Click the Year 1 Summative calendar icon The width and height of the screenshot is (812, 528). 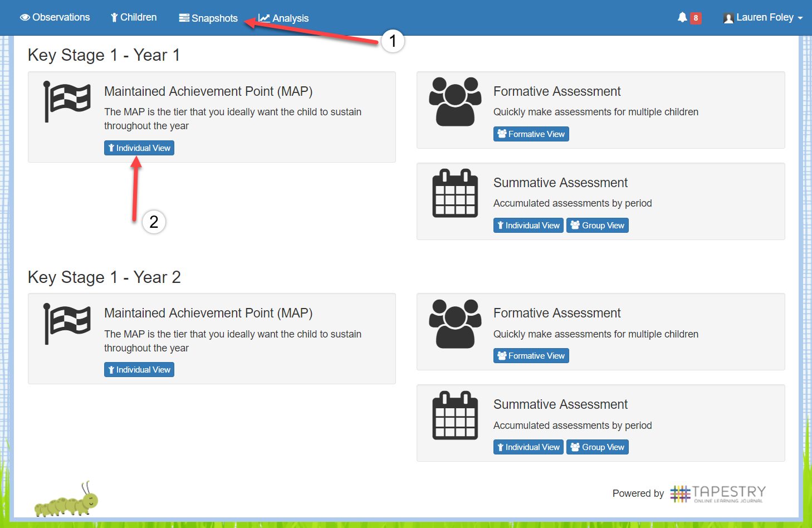455,193
